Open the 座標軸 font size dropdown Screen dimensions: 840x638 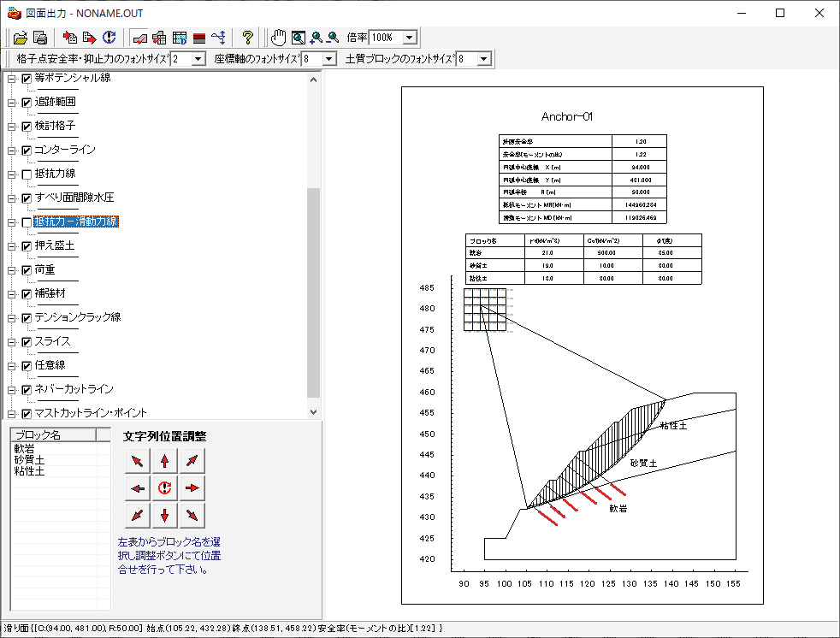330,59
